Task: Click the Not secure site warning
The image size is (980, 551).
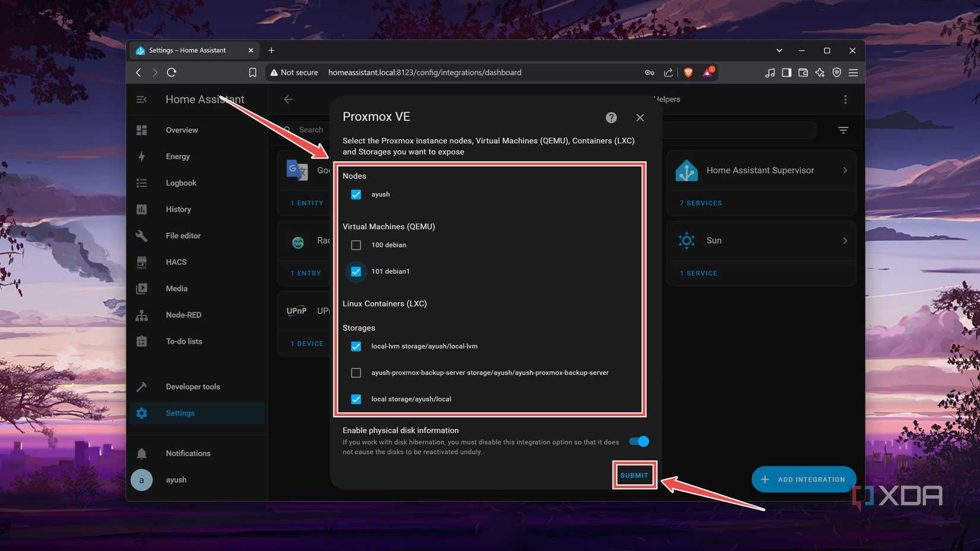Action: 294,72
